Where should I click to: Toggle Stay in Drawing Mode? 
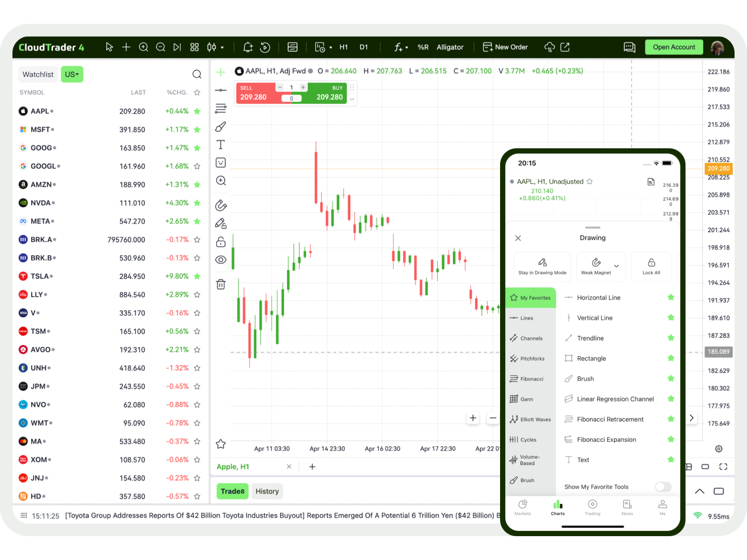point(542,267)
